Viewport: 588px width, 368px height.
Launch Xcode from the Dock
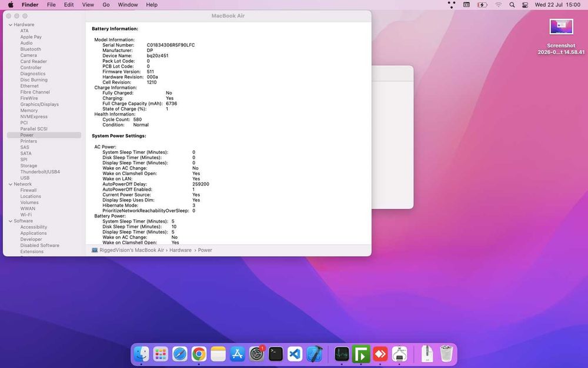[x=314, y=354]
